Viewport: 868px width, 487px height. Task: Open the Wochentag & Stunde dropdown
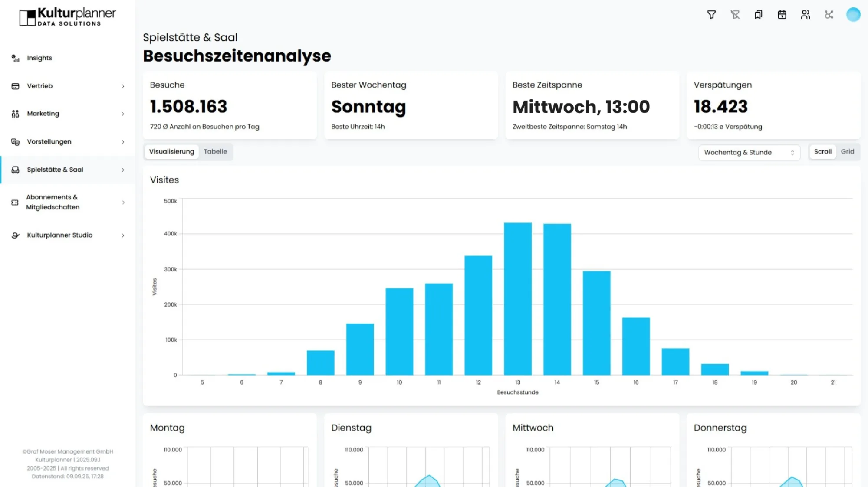[x=749, y=152]
